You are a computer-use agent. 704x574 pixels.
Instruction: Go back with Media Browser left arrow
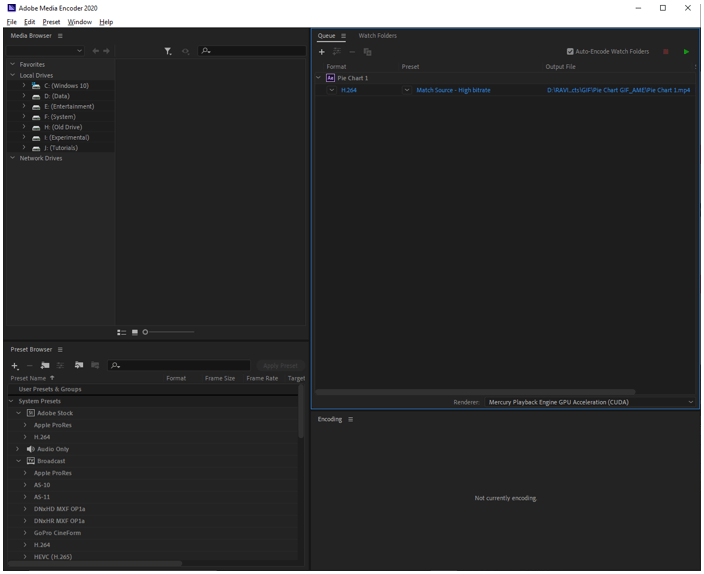point(96,51)
